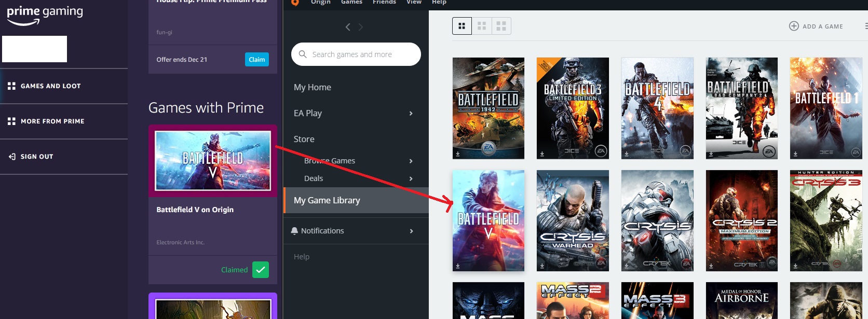The height and width of the screenshot is (319, 868).
Task: Open the View menu
Action: [x=414, y=2]
